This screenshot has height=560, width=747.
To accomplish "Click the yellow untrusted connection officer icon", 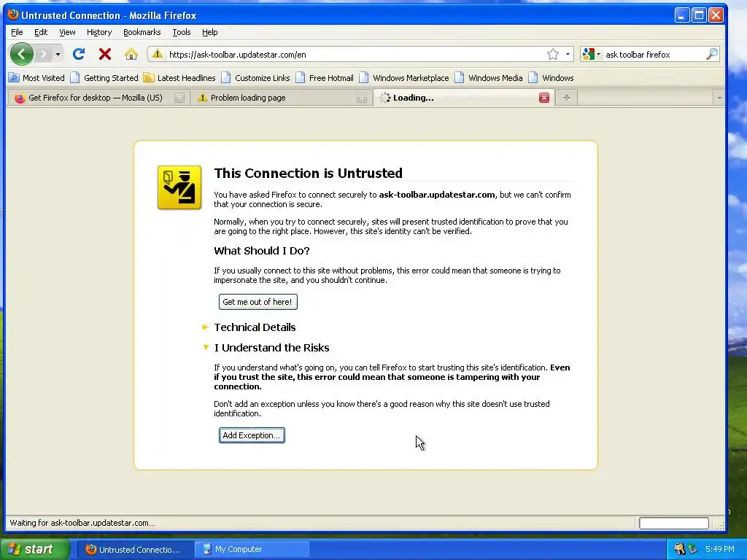I will [x=179, y=187].
